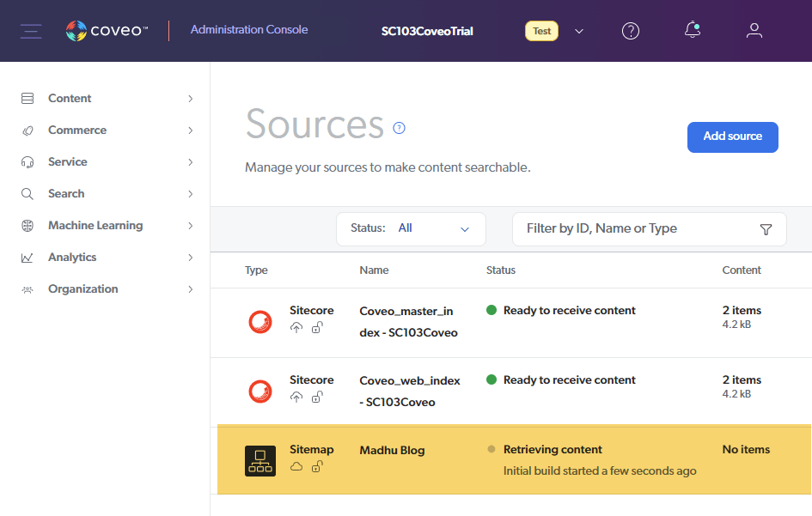Expand the Machine Learning section
The height and width of the screenshot is (516, 812).
click(107, 226)
